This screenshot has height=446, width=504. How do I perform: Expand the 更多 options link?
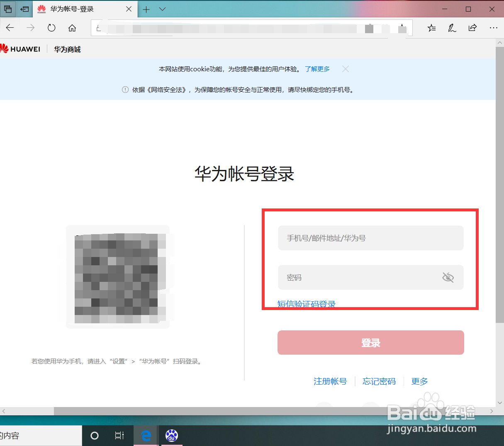tap(419, 381)
